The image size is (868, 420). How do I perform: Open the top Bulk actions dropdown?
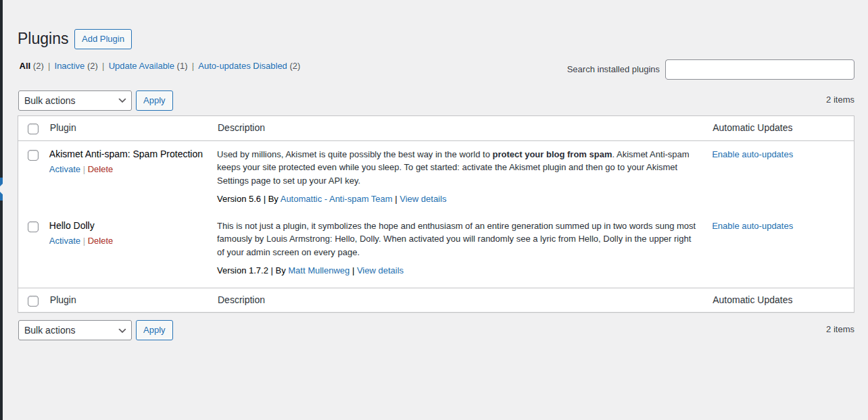point(75,101)
